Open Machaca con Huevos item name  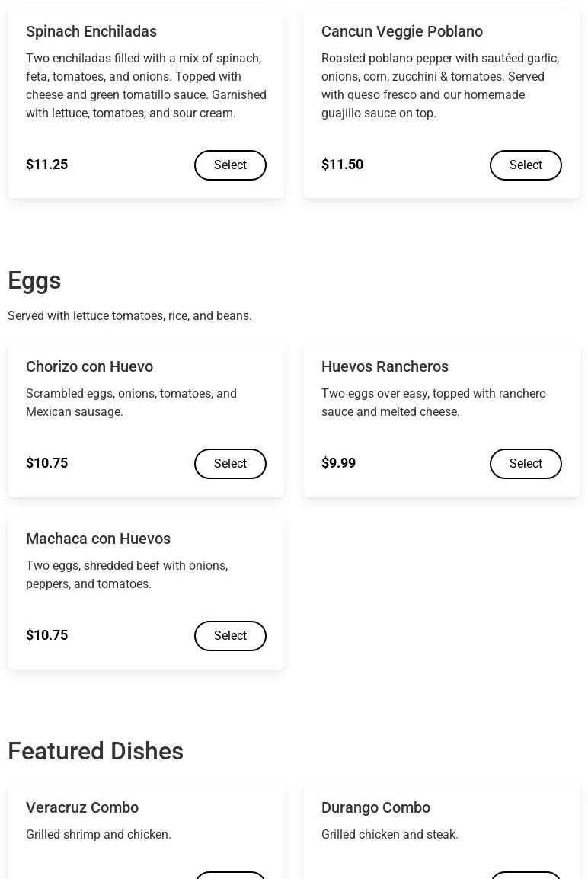(x=98, y=539)
